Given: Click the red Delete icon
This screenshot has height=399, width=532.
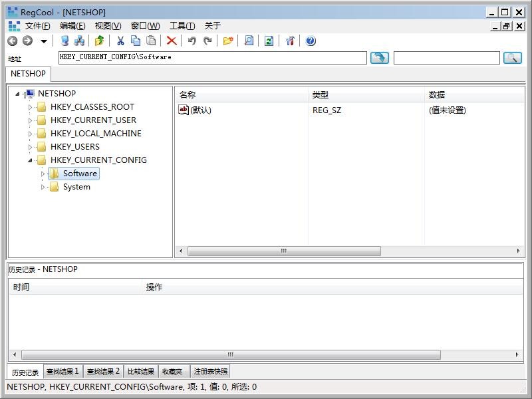Looking at the screenshot, I should coord(172,41).
